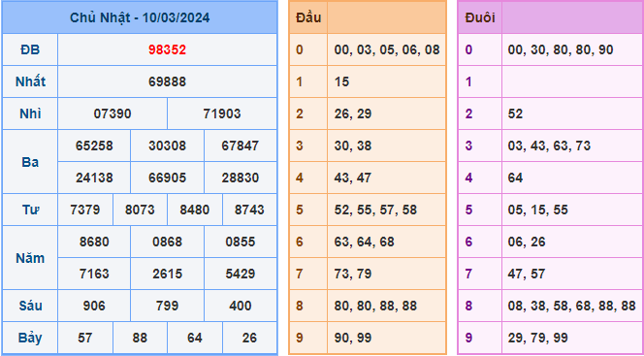Screen dimensions: 644x356
Task: Select Đuôi values 47, 57
Action: point(527,274)
